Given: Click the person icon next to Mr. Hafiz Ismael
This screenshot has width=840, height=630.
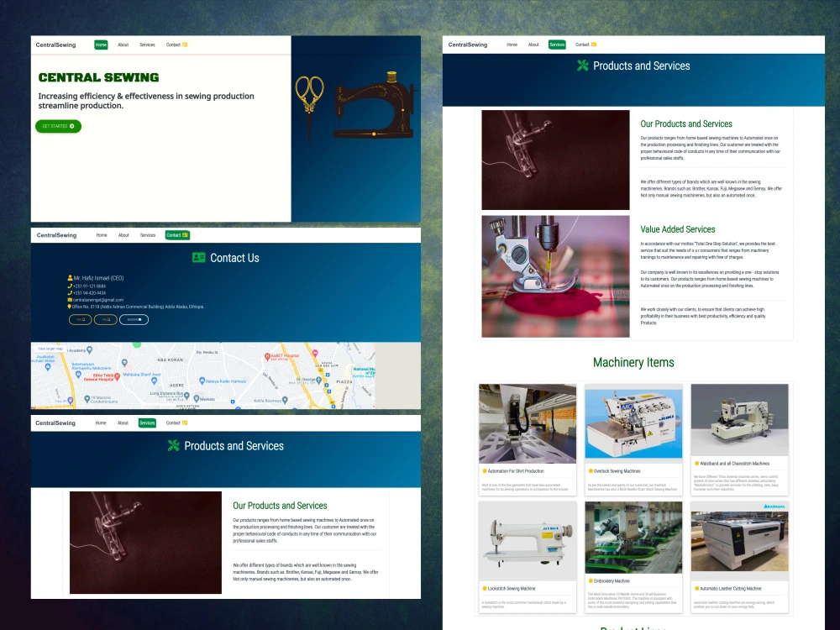Looking at the screenshot, I should [x=70, y=278].
